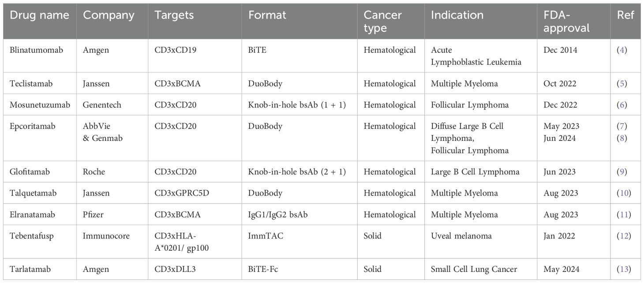Open reference link 7 for Epcoritamab
The image size is (644, 283).
623,126
